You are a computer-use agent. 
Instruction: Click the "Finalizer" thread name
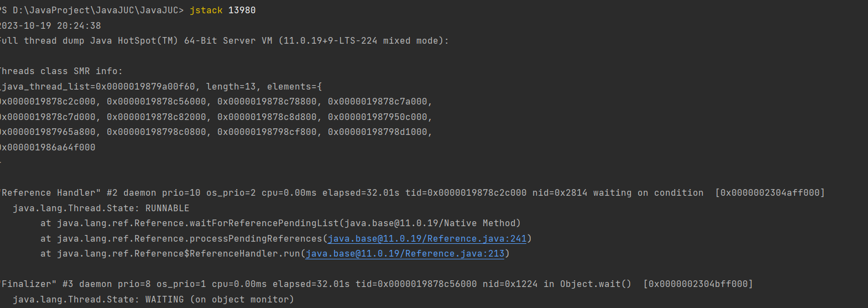click(x=29, y=284)
